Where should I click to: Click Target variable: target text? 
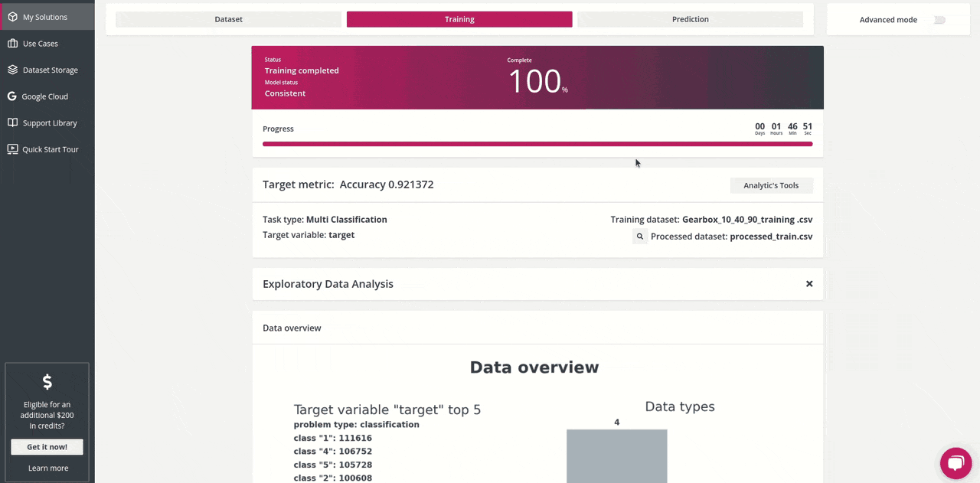(309, 235)
